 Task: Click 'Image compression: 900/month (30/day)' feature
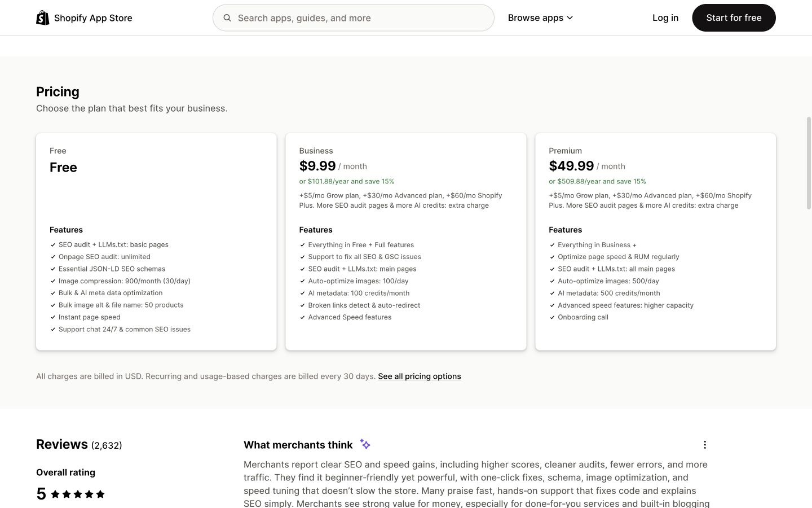pos(125,281)
